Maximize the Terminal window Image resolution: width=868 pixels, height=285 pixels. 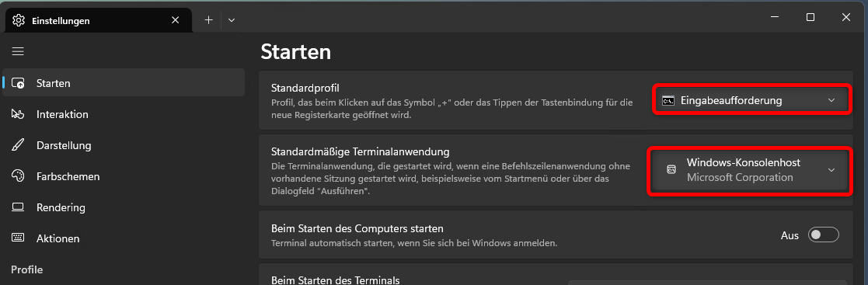(810, 17)
